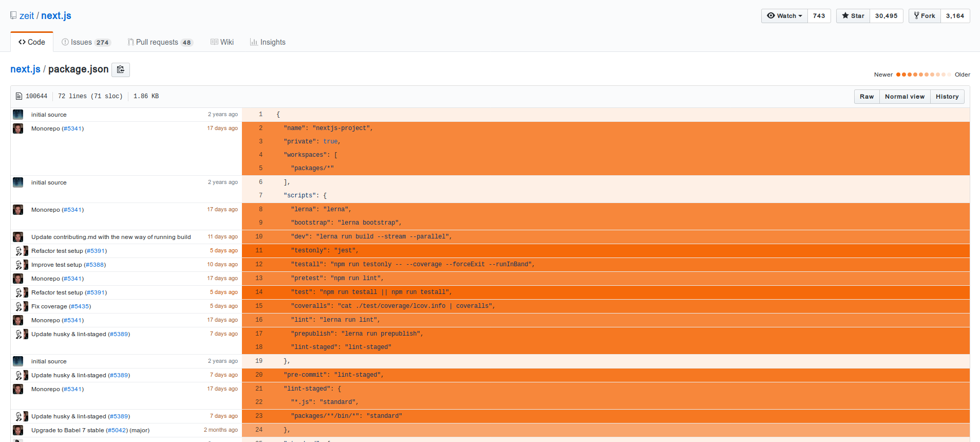
Task: Click the file icon beside 100644
Action: pyautogui.click(x=19, y=96)
